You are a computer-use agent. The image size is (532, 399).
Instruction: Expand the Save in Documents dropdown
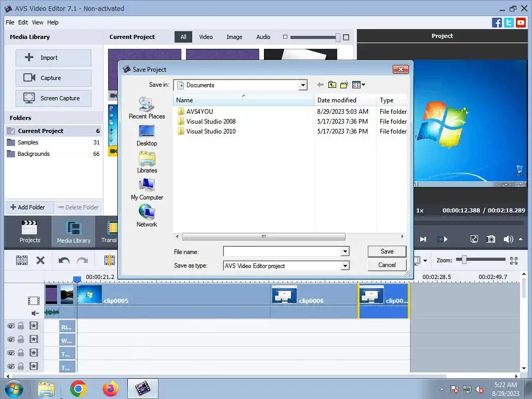pyautogui.click(x=303, y=85)
